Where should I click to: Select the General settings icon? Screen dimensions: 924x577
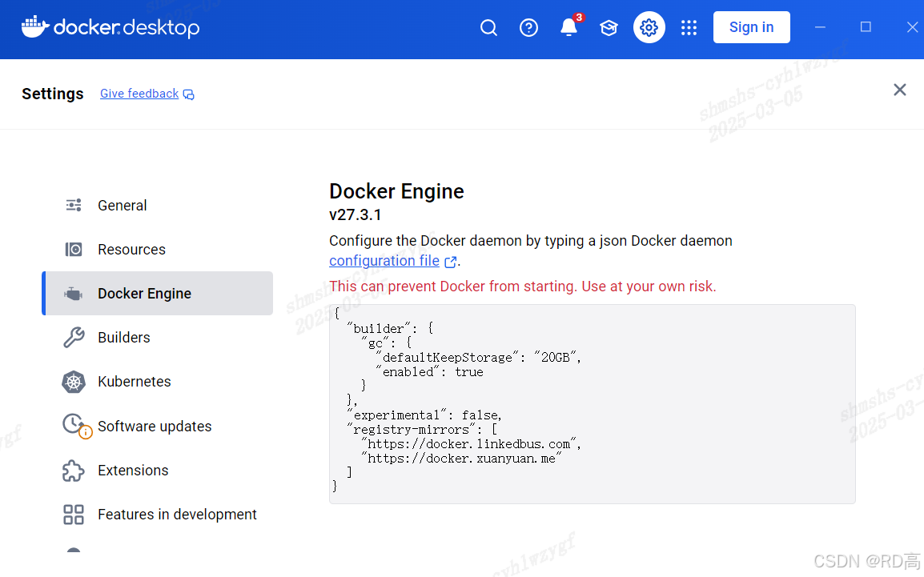click(74, 205)
